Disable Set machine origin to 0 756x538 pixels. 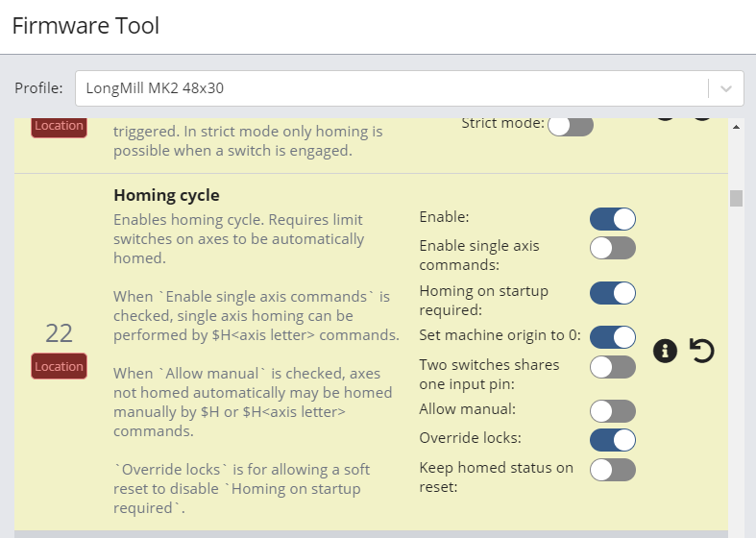point(613,337)
